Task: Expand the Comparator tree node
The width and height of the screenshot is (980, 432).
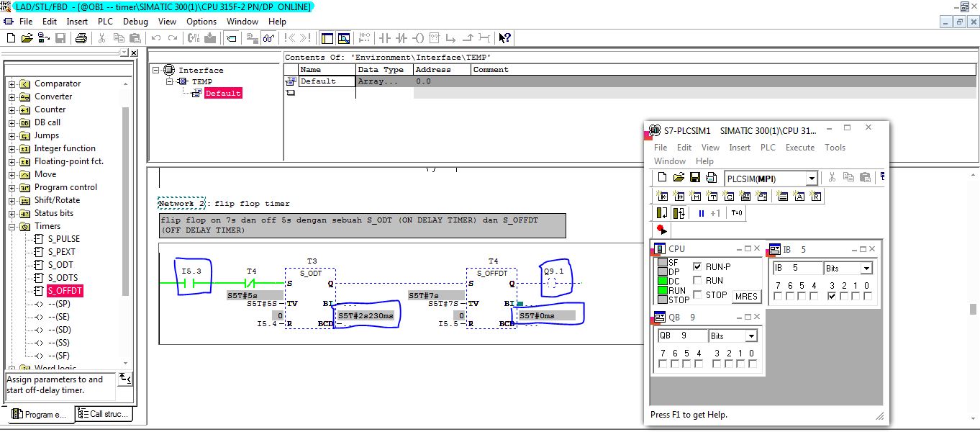Action: pyautogui.click(x=12, y=84)
